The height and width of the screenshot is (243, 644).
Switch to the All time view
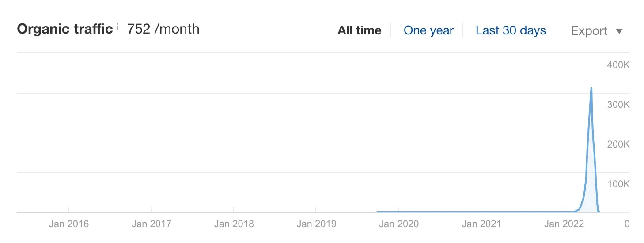coord(359,30)
